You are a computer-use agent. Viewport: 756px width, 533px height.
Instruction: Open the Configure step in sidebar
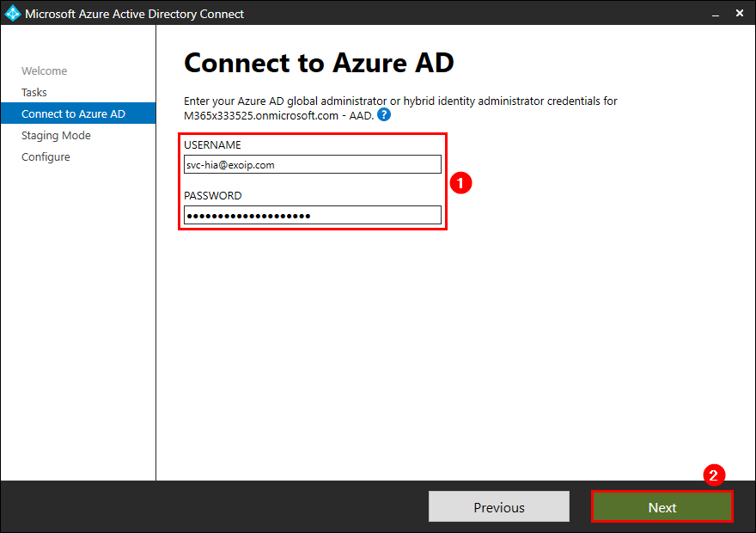(x=46, y=157)
